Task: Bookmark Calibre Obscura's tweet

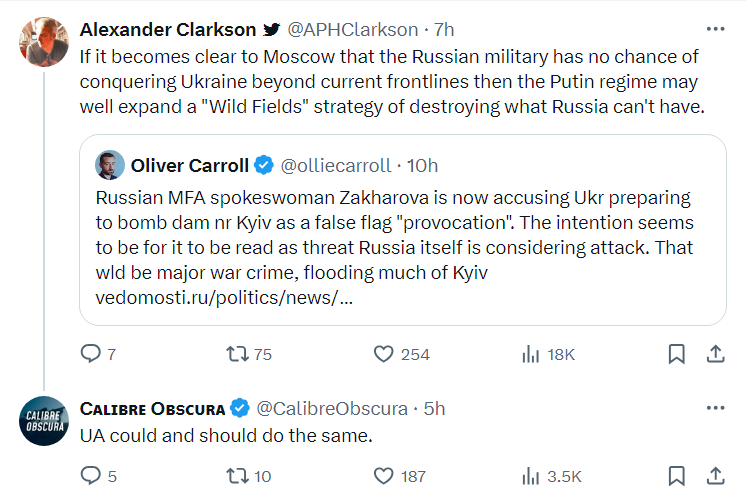Action: click(x=676, y=476)
